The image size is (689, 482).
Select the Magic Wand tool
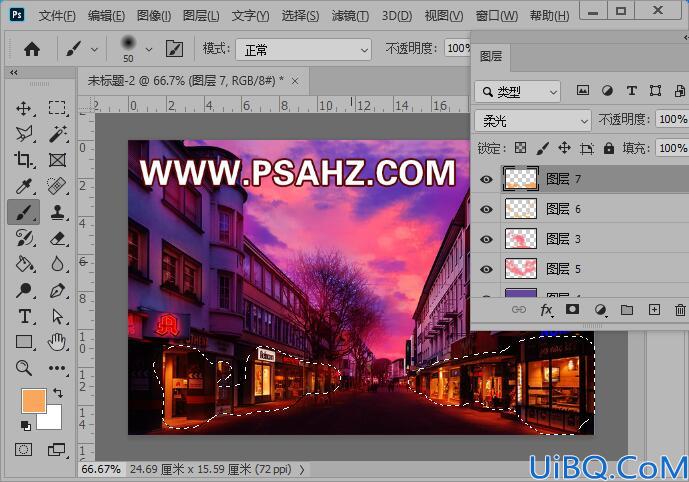[x=58, y=134]
